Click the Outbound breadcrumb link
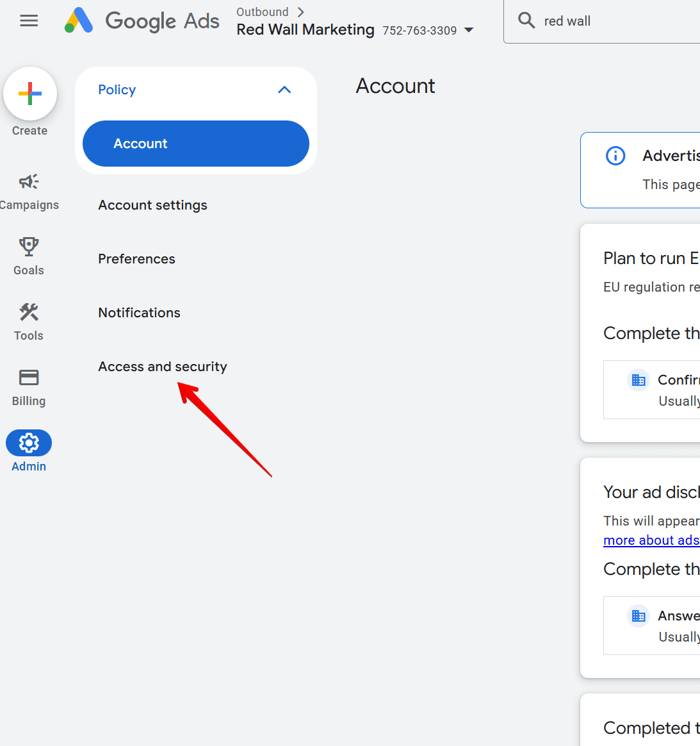 coord(263,12)
